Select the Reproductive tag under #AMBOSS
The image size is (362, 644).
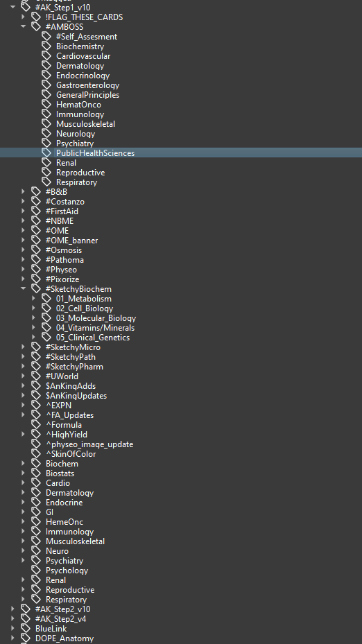[80, 173]
